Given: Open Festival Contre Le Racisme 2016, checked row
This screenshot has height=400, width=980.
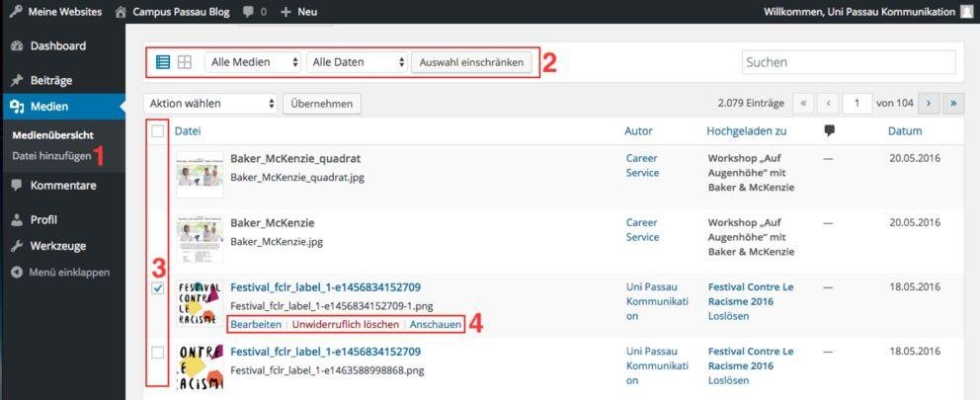Looking at the screenshot, I should (x=751, y=293).
